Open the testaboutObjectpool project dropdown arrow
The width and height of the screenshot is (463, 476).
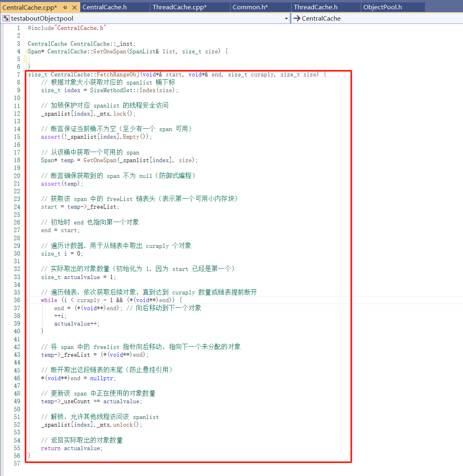pyautogui.click(x=286, y=19)
